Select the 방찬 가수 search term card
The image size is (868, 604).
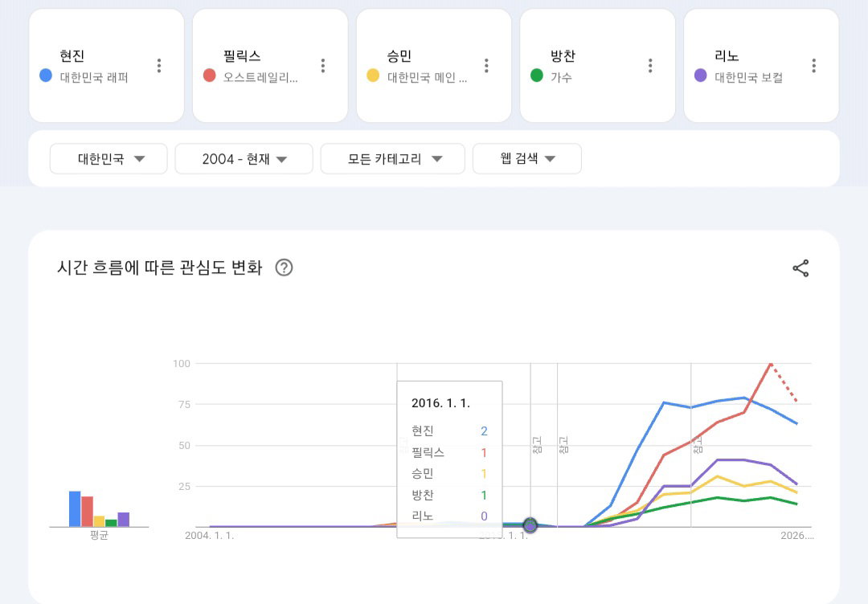[597, 66]
